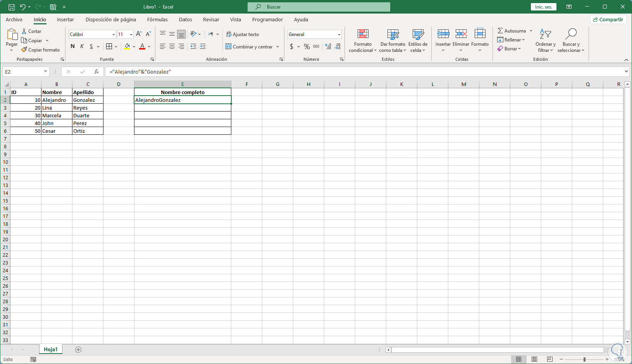
Task: Click Ajustar texto button
Action: point(243,34)
